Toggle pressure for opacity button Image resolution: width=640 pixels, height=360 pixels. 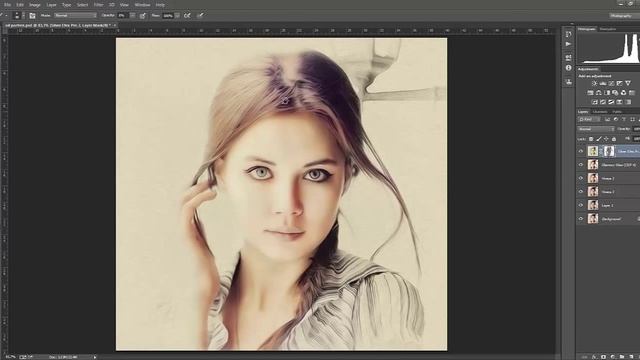click(x=142, y=16)
